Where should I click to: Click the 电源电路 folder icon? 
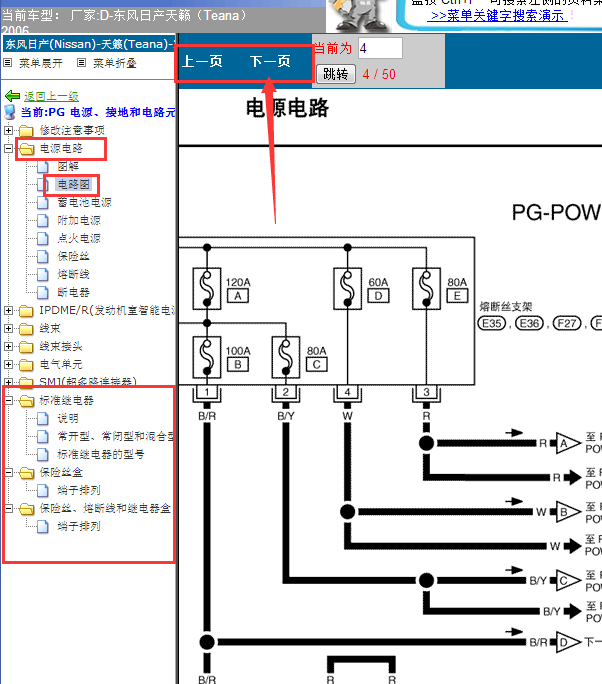[26, 149]
